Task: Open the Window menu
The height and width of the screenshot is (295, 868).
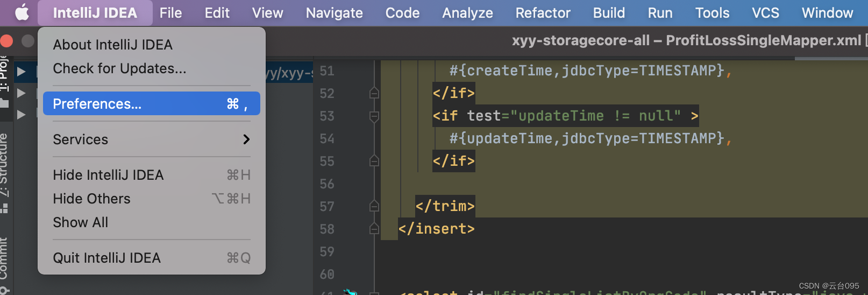Action: (x=827, y=13)
